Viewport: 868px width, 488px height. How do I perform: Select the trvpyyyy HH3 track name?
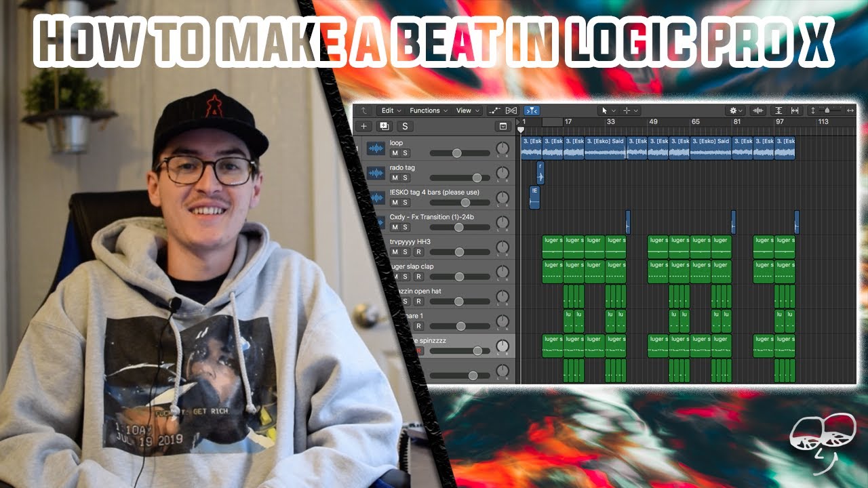click(410, 241)
